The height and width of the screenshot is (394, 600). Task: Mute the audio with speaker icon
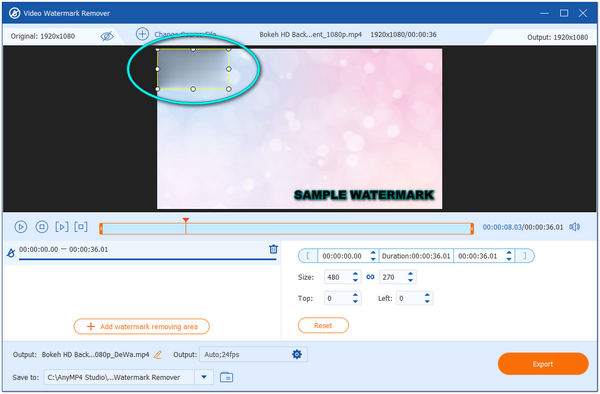(574, 227)
